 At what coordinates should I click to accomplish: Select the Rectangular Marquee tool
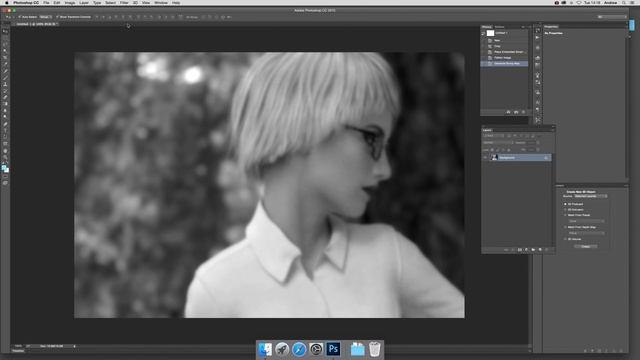[5, 38]
